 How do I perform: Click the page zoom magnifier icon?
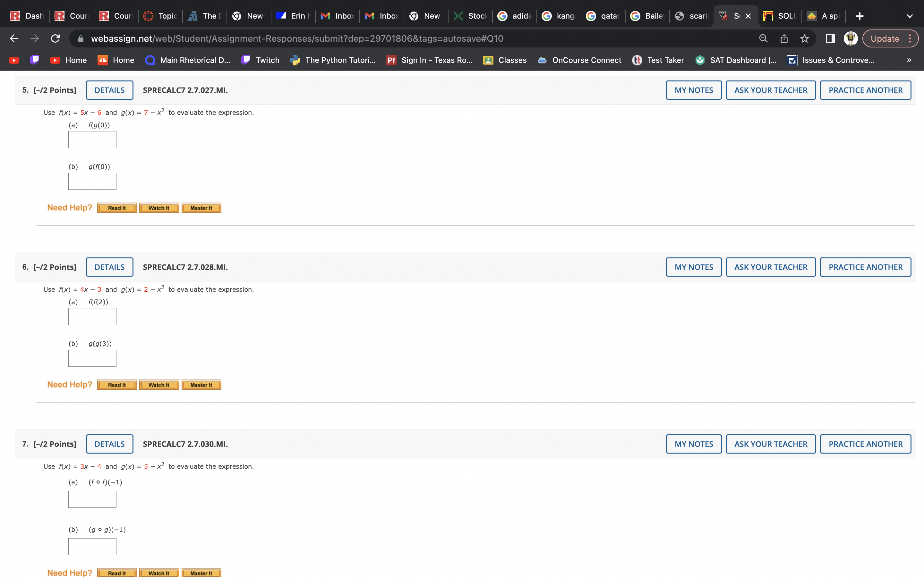[x=763, y=38]
